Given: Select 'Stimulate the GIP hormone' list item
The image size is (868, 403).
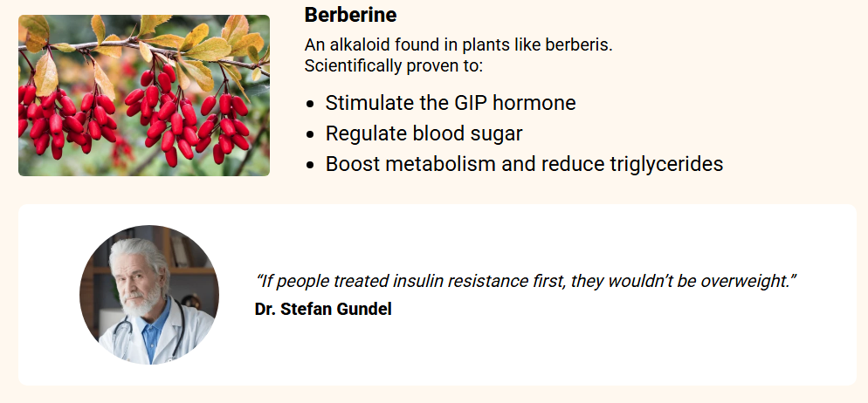Looking at the screenshot, I should pyautogui.click(x=450, y=103).
